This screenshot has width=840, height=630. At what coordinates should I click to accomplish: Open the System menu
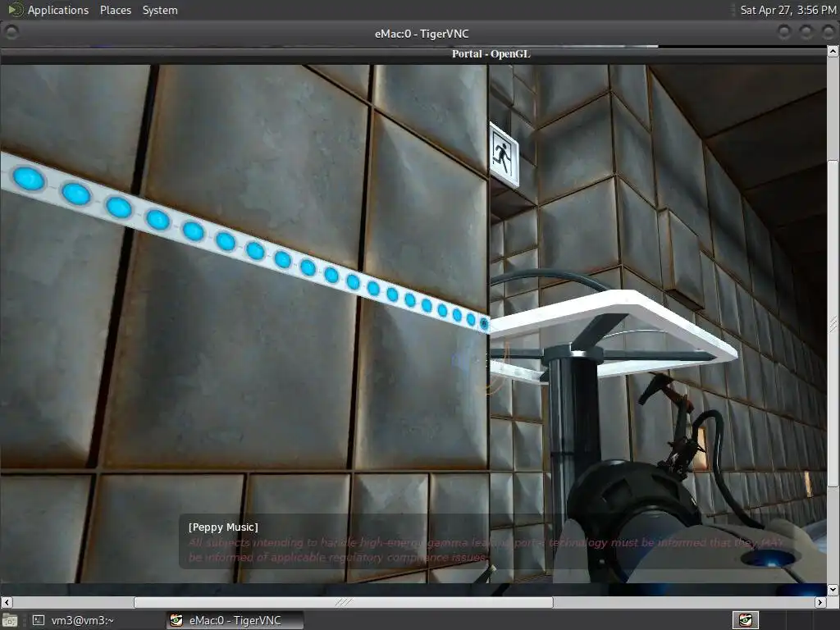click(x=160, y=10)
